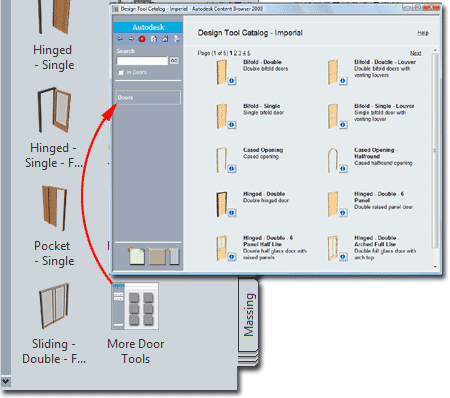This screenshot has width=450, height=398.
Task: Open the Help link
Action: click(x=423, y=33)
